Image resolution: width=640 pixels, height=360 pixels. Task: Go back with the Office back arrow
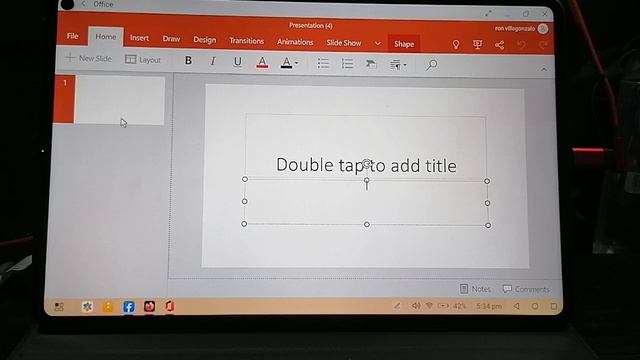pos(84,4)
